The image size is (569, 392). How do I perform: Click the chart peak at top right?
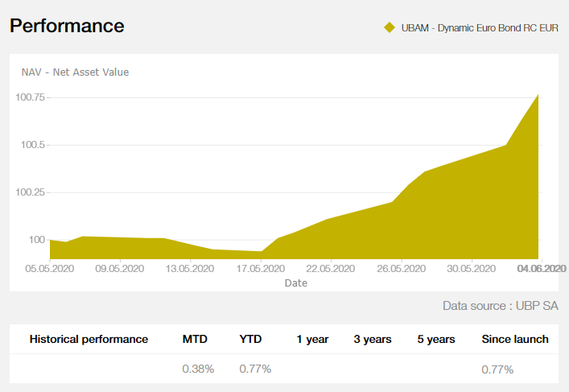537,96
